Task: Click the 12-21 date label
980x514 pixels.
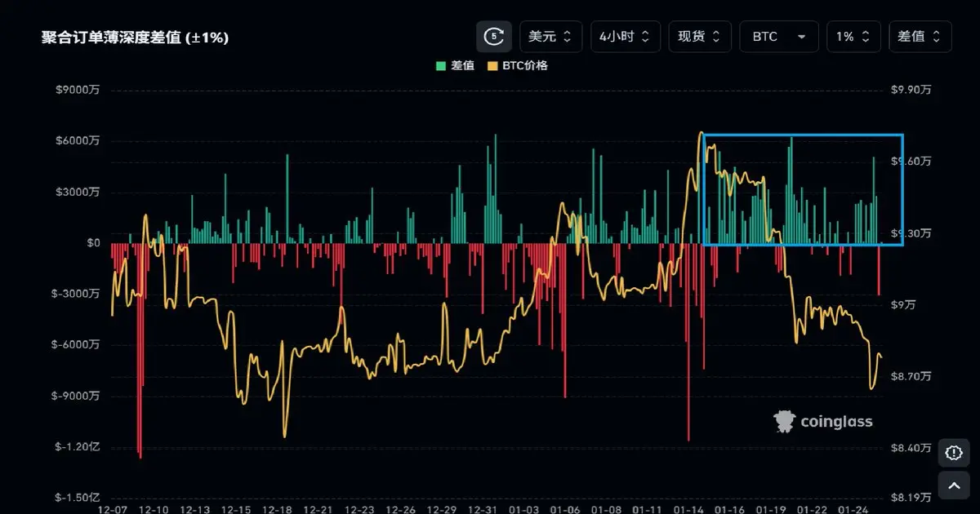Action: (318, 509)
